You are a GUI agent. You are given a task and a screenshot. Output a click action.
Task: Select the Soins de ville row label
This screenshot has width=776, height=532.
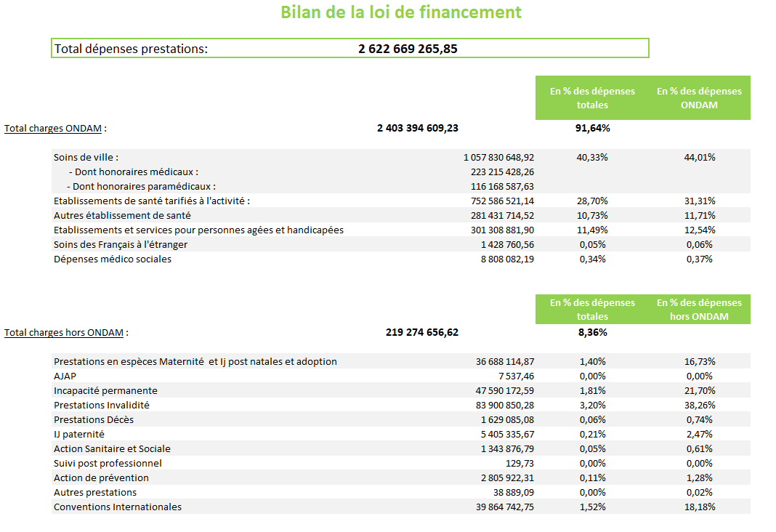(86, 158)
